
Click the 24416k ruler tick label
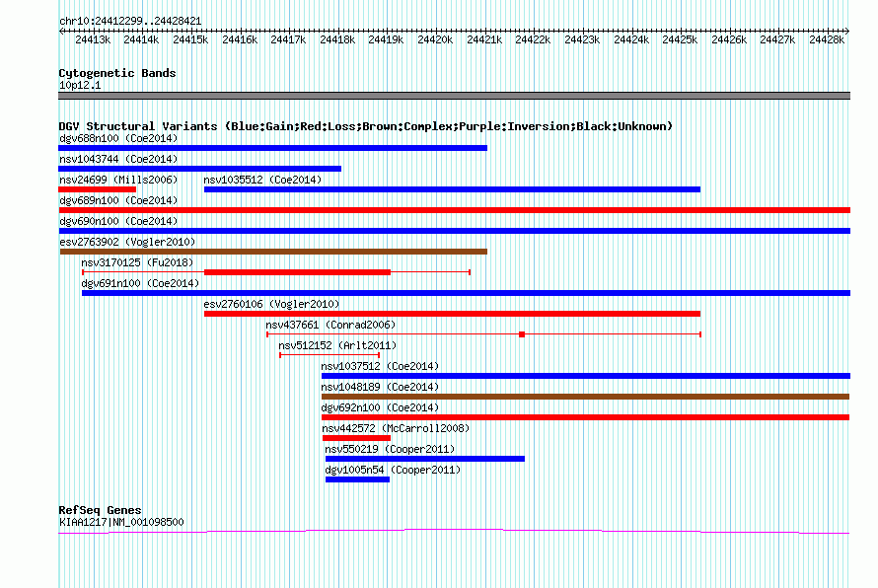point(240,39)
